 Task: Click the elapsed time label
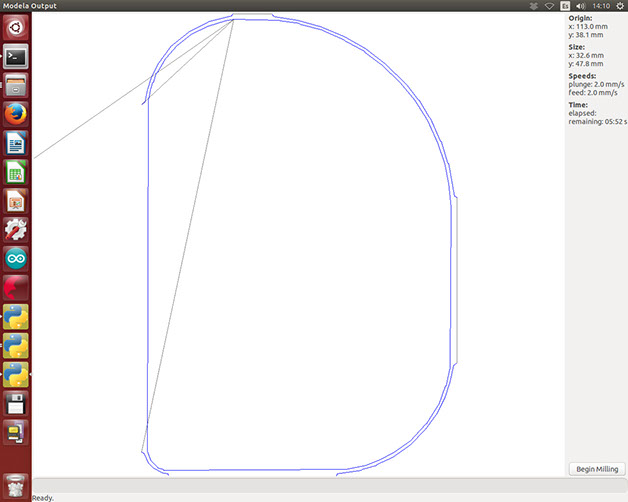click(582, 113)
